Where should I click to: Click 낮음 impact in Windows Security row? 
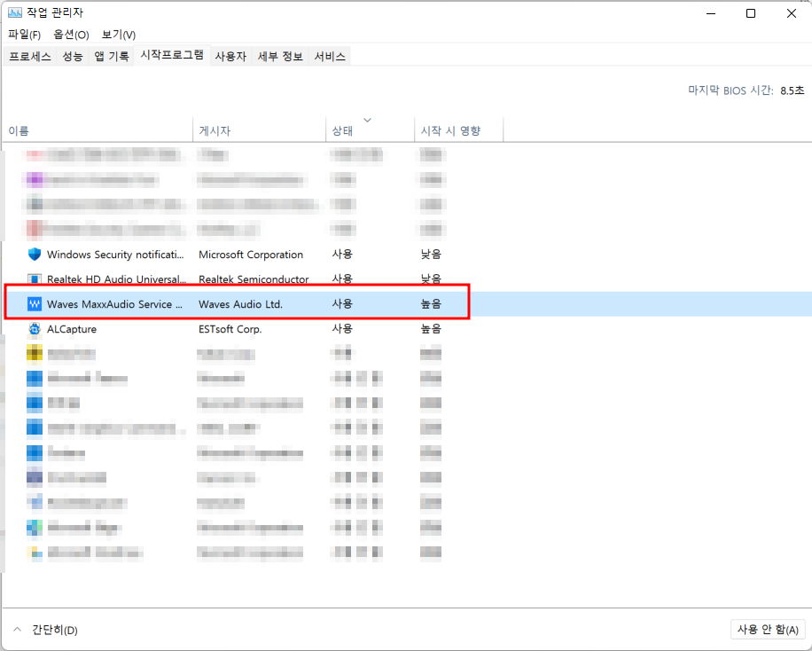[431, 254]
